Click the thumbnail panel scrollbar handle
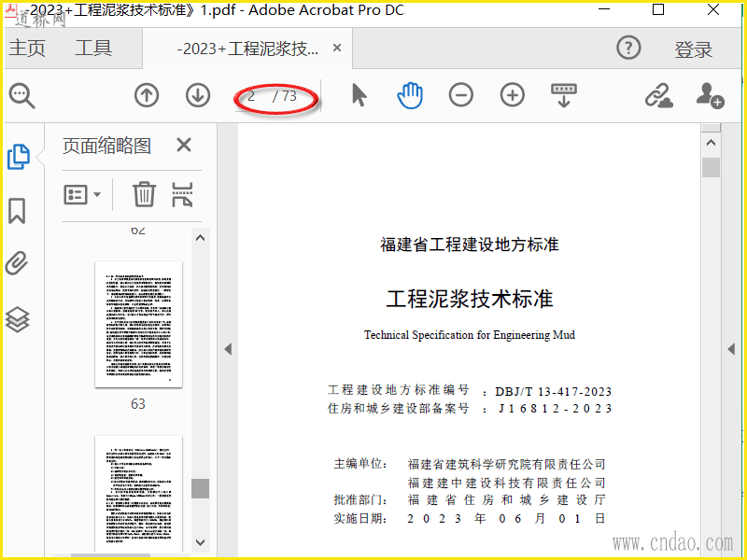 pos(200,488)
